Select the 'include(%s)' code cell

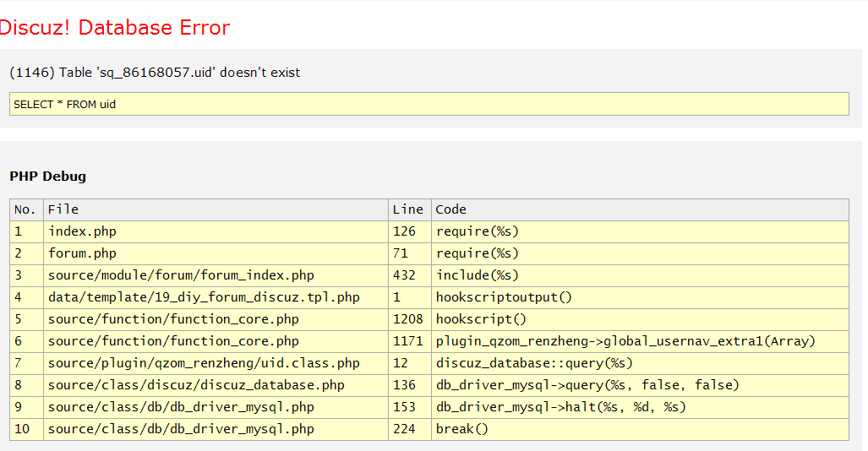[640, 275]
